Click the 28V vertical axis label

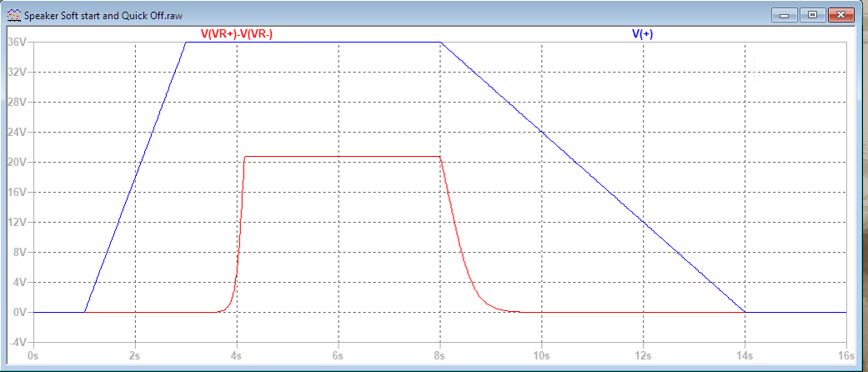click(x=18, y=103)
